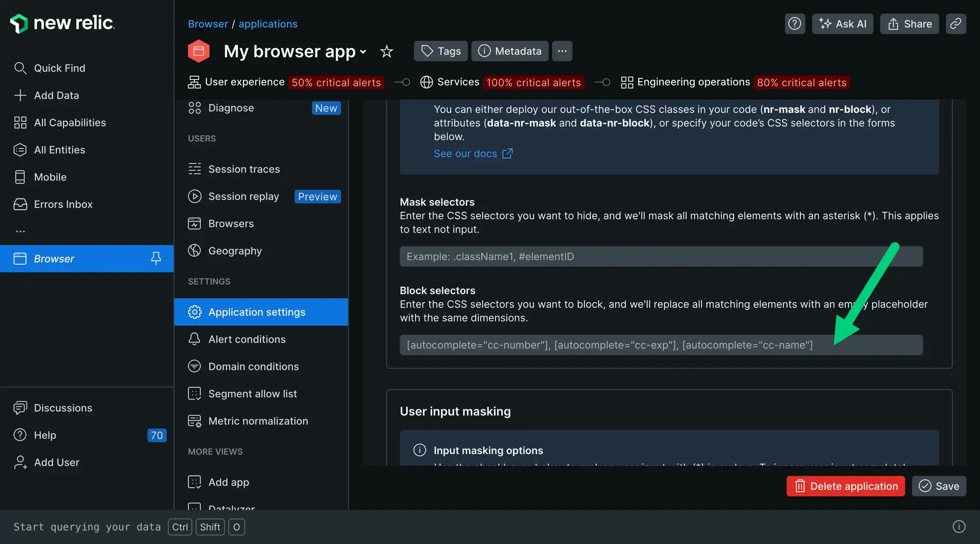Viewport: 980px width, 544px height.
Task: Copy permalink using the link icon
Action: pyautogui.click(x=955, y=24)
